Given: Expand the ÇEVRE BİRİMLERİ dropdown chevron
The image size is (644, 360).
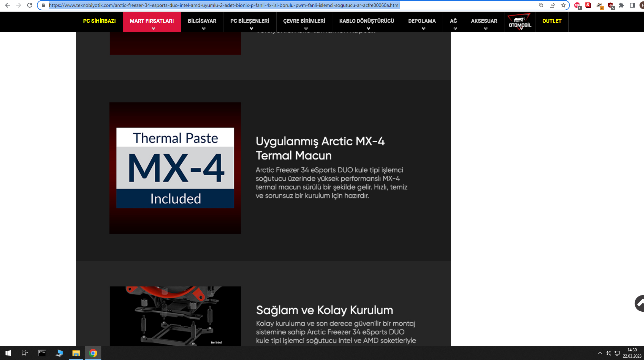Looking at the screenshot, I should 306,29.
